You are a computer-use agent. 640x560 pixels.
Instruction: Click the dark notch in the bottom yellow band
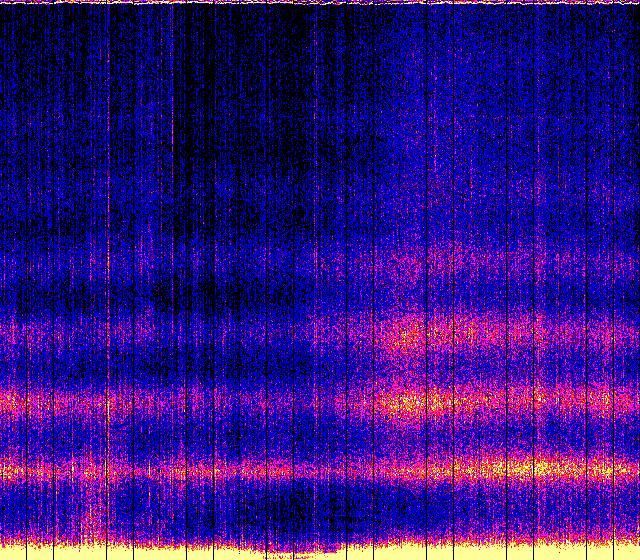[300, 553]
